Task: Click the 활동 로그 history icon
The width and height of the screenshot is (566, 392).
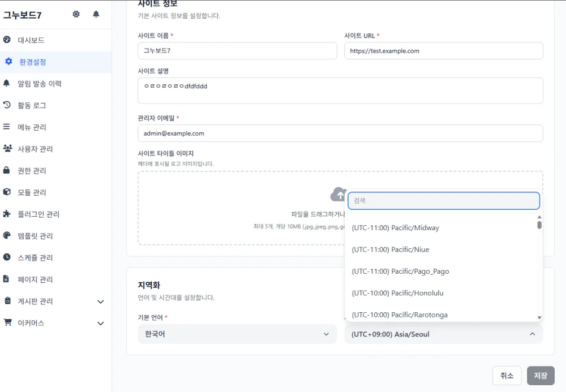Action: pos(7,105)
